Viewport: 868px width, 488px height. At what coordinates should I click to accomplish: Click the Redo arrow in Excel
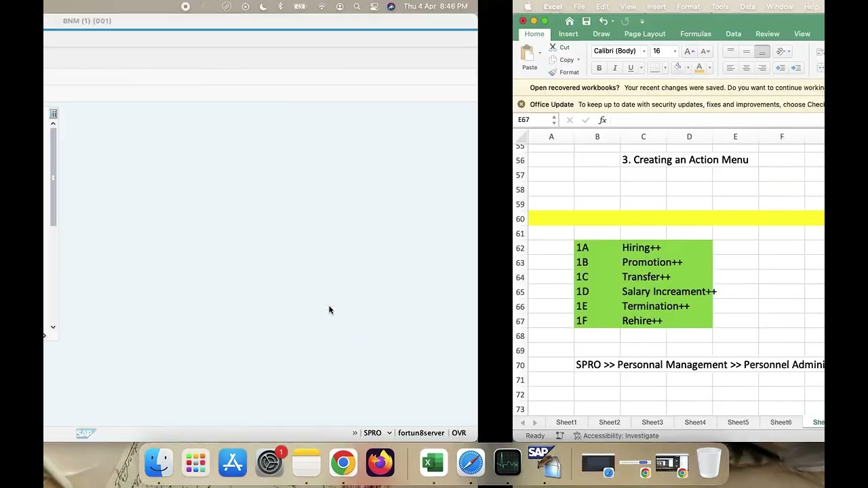(625, 21)
